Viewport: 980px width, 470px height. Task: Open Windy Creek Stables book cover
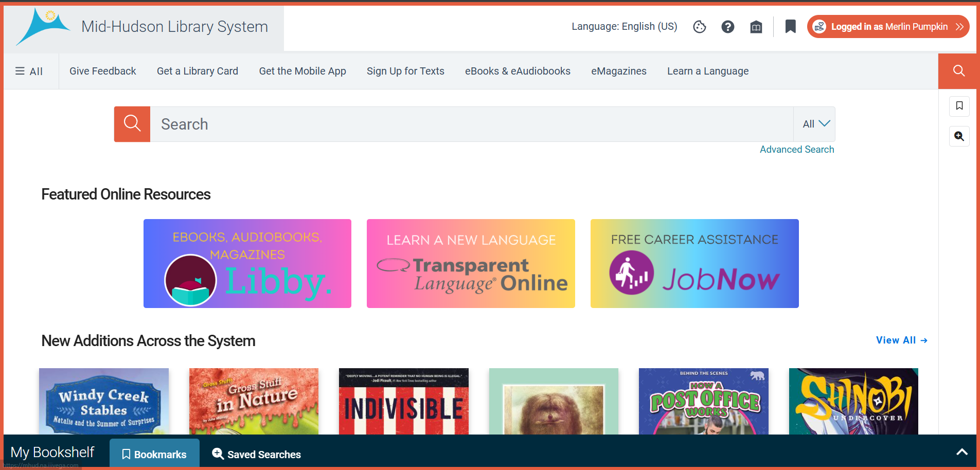[104, 401]
